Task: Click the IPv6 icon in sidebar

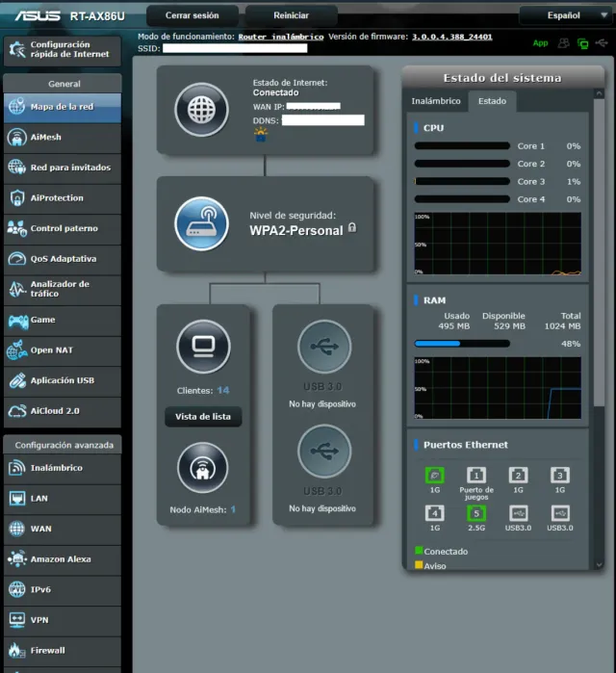Action: pyautogui.click(x=17, y=589)
